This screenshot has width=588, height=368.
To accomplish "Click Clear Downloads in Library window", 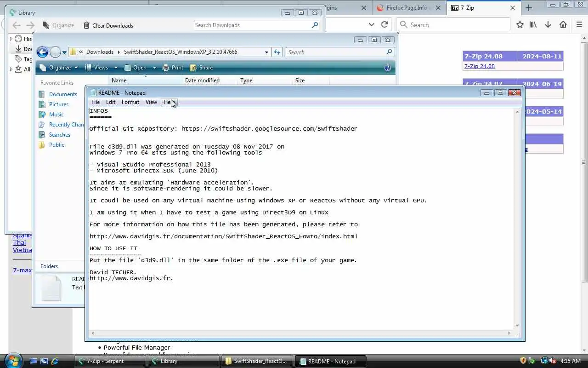I will tap(108, 25).
